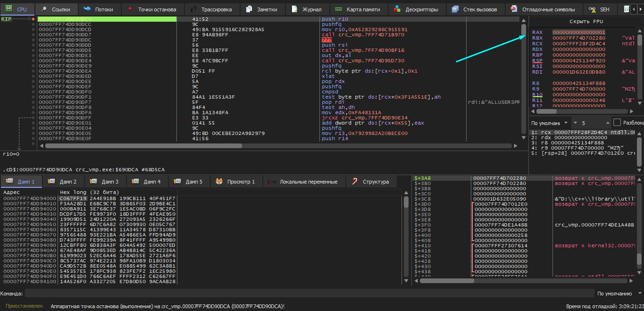The width and height of the screenshot is (644, 311).
Task: Open the Потоки tab
Action: click(99, 9)
